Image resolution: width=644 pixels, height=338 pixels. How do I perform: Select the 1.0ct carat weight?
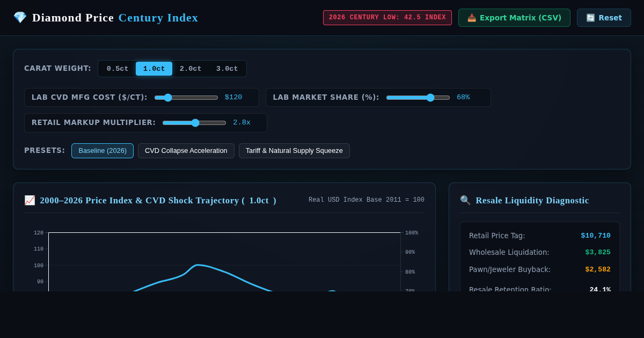(154, 69)
